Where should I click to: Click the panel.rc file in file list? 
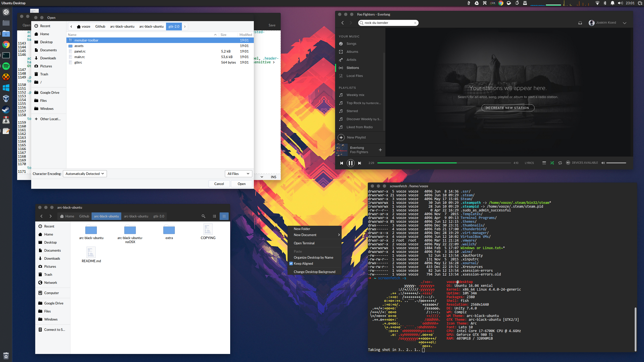pos(80,51)
